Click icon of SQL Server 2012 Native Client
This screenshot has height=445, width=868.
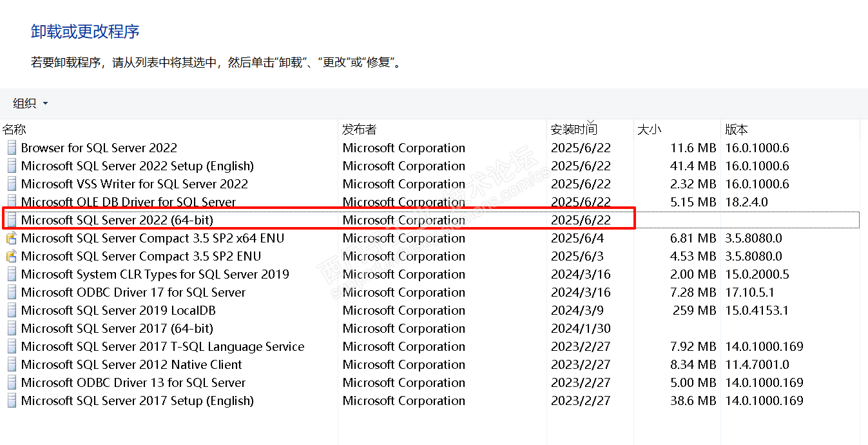click(x=12, y=364)
